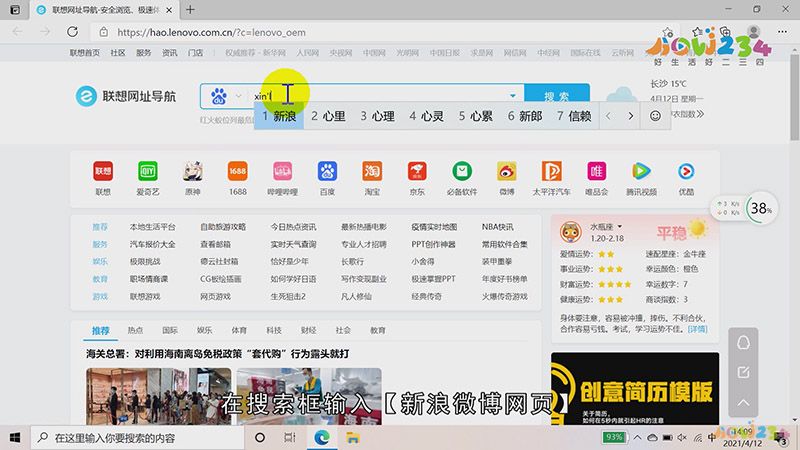Open Microsoft Edge from the taskbar
The height and width of the screenshot is (450, 800).
(321, 437)
